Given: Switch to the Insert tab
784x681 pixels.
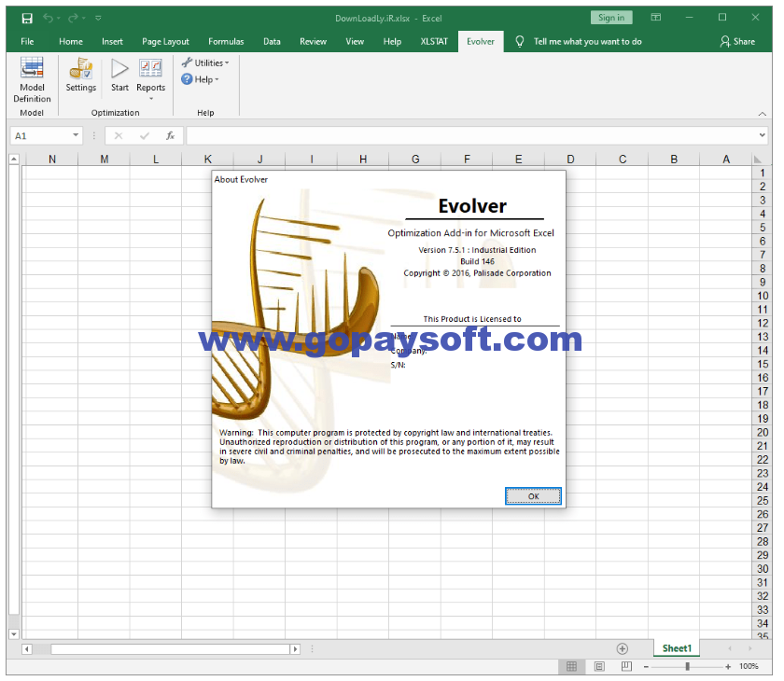Looking at the screenshot, I should tap(112, 41).
